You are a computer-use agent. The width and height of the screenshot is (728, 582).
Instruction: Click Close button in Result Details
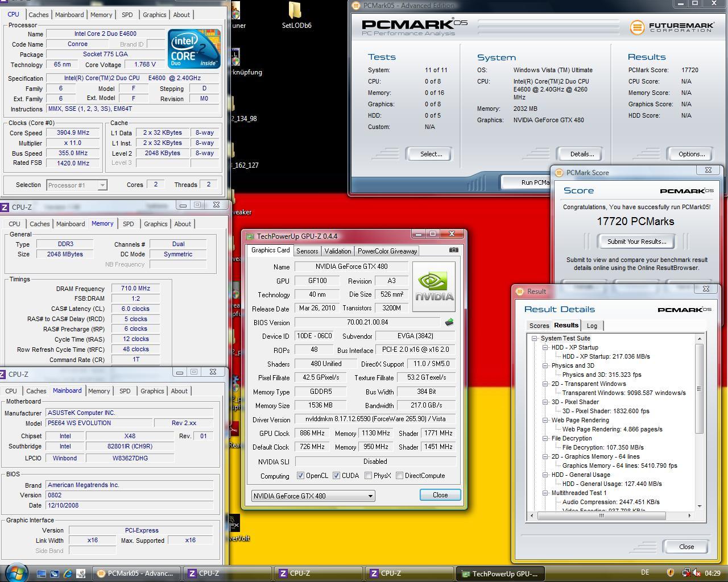click(686, 547)
